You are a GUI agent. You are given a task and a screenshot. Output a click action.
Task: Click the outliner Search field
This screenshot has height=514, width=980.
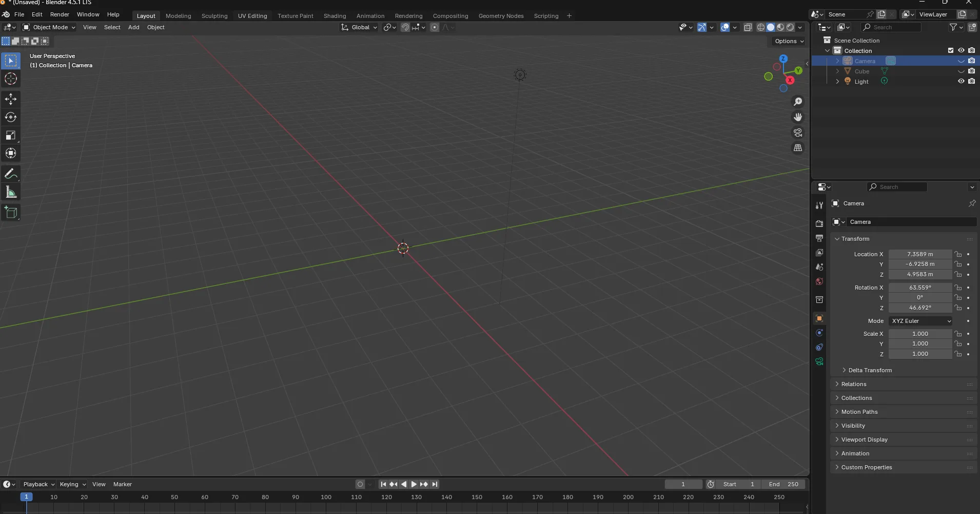click(891, 27)
